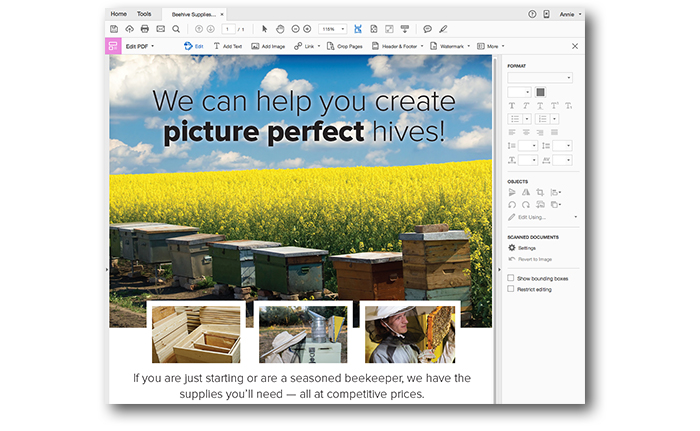Screen dimensions: 700x431
Task: Click the Add Comment speech bubble icon
Action: (x=427, y=29)
